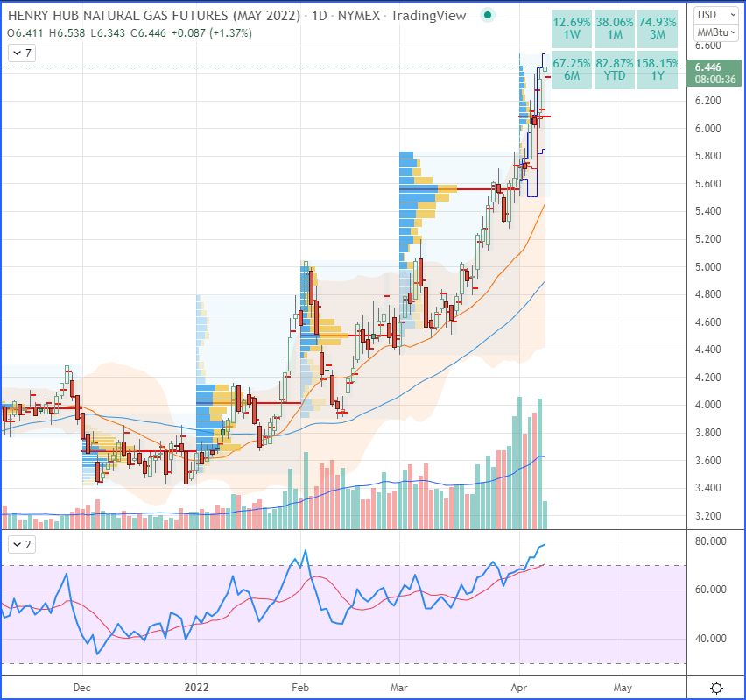Click the 08:00:36 countdown timer label

tap(715, 80)
